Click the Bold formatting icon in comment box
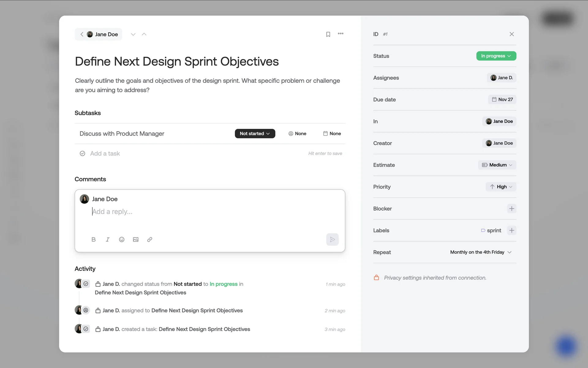The width and height of the screenshot is (588, 368). (x=94, y=240)
